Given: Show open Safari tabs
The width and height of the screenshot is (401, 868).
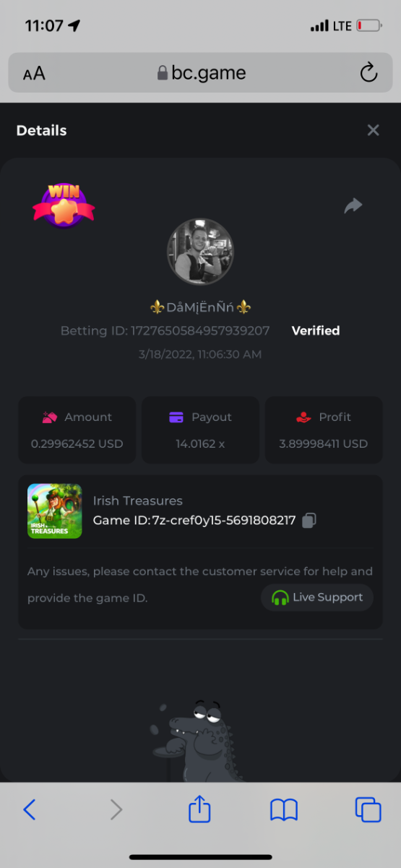Looking at the screenshot, I should (x=368, y=809).
